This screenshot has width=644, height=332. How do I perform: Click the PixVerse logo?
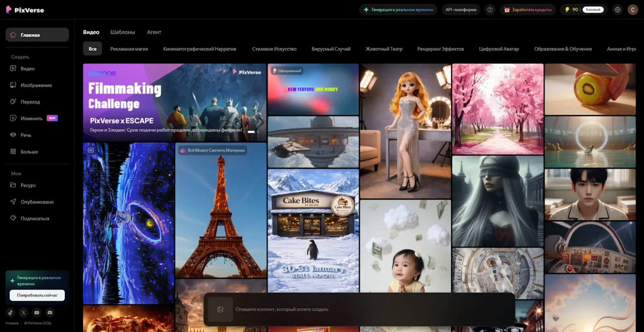coord(25,9)
